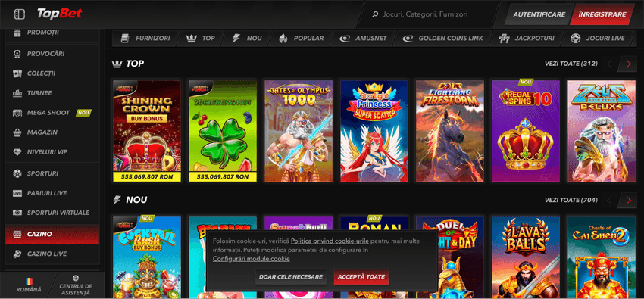The image size is (644, 299).
Task: Select the Amusnet category tab
Action: tap(363, 38)
